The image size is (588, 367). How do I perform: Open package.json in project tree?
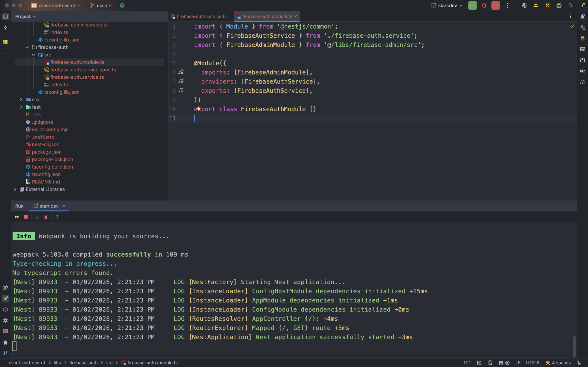tap(47, 152)
